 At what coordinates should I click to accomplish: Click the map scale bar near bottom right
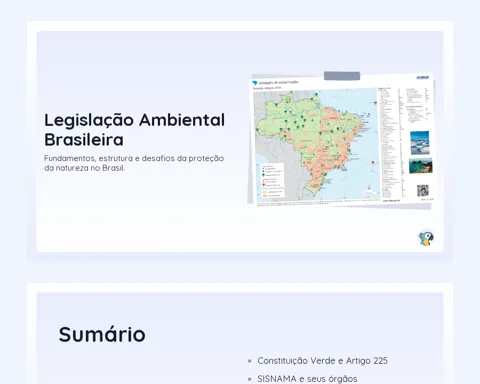pyautogui.click(x=368, y=192)
